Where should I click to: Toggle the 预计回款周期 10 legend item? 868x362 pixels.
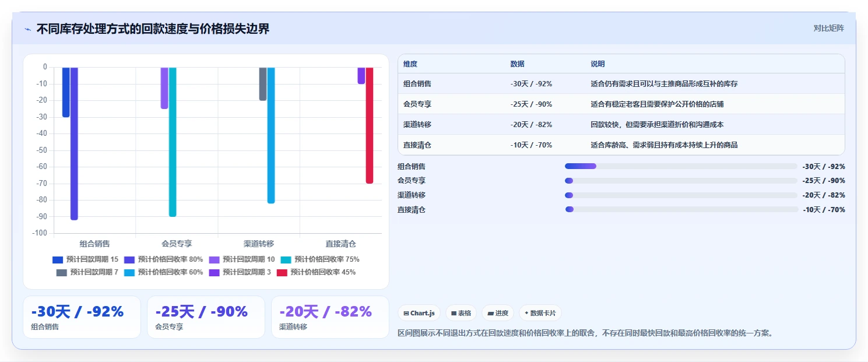tap(241, 259)
